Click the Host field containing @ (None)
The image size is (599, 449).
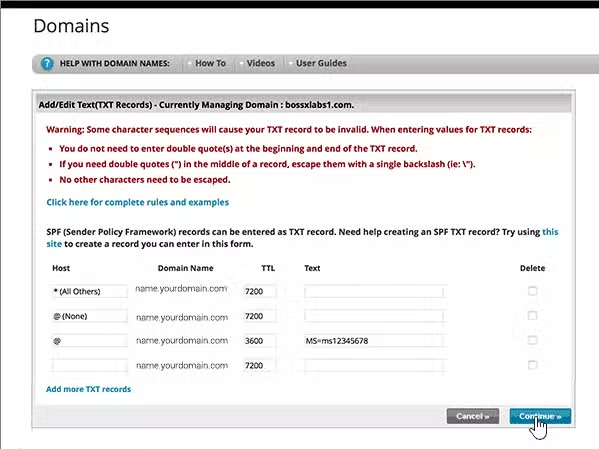pyautogui.click(x=89, y=316)
